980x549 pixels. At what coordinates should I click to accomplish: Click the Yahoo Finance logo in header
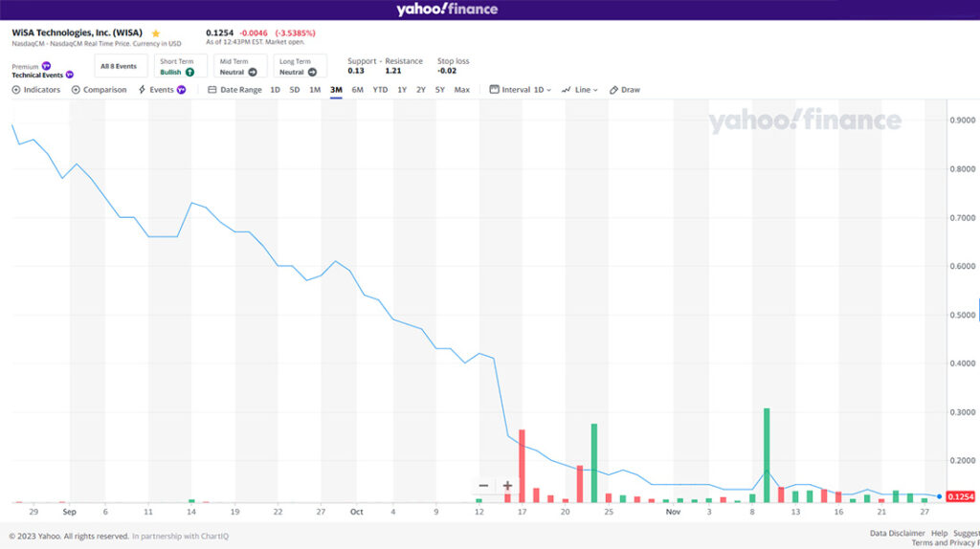[x=447, y=9]
